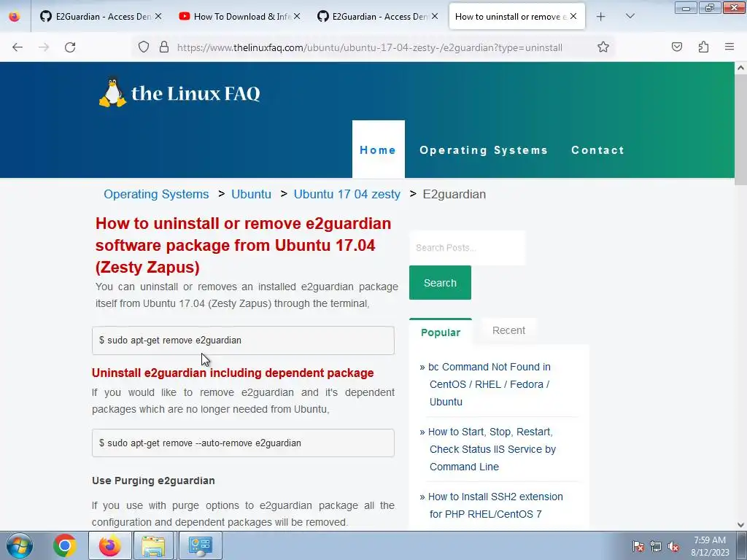
Task: Click the green Search button
Action: (x=440, y=283)
